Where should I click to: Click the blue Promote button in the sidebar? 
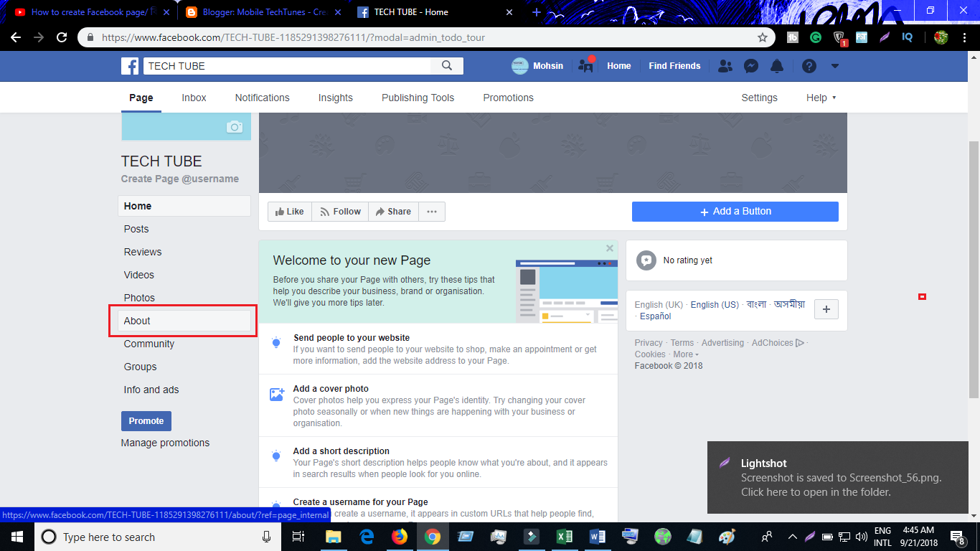(x=146, y=420)
